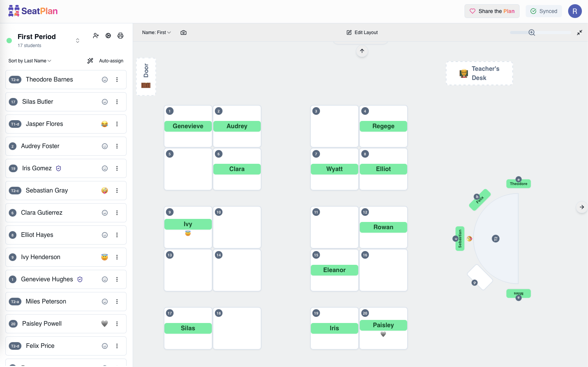Screen dimensions: 588x367
Task: Toggle Jasper Flores' laughing emoji
Action: pos(104,124)
